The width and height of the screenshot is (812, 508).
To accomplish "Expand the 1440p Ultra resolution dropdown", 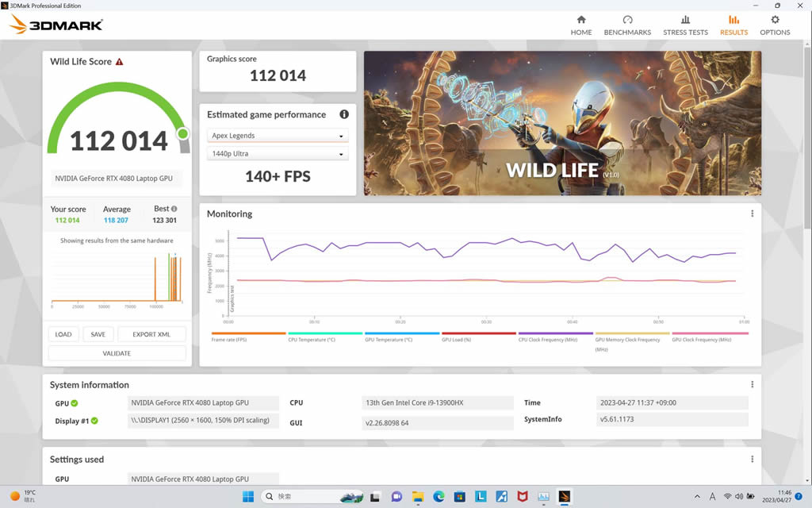I will pos(278,154).
